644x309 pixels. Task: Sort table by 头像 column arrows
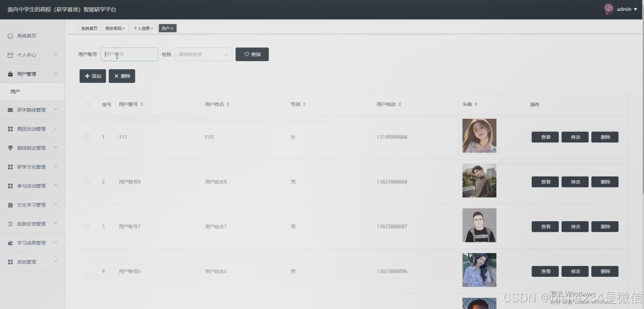pyautogui.click(x=476, y=104)
